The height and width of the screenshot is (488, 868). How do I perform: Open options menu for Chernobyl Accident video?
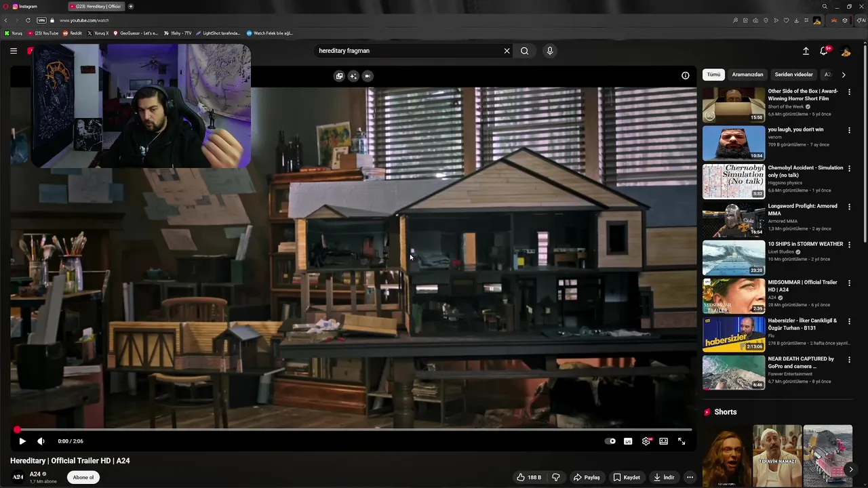pyautogui.click(x=849, y=168)
